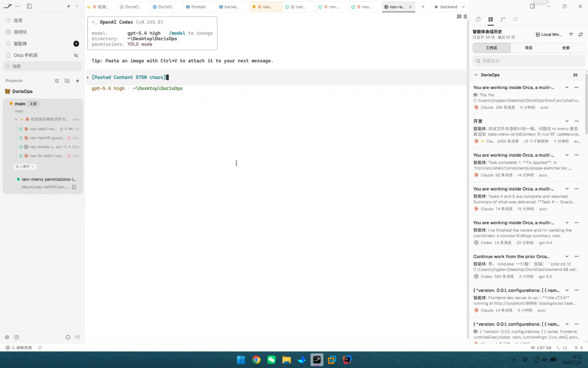Close the nav-re tab
This screenshot has width=588, height=368.
[x=410, y=7]
